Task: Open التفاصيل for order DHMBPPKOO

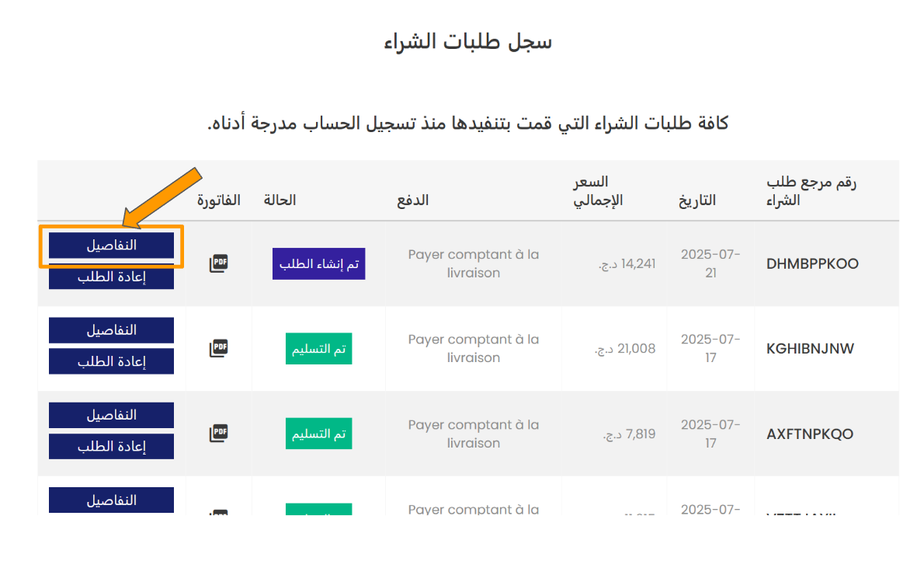Action: point(111,245)
